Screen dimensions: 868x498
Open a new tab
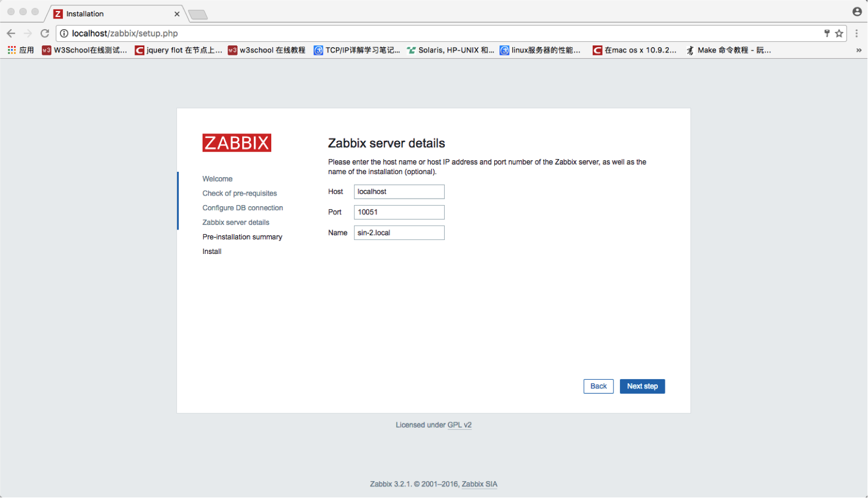pos(198,15)
